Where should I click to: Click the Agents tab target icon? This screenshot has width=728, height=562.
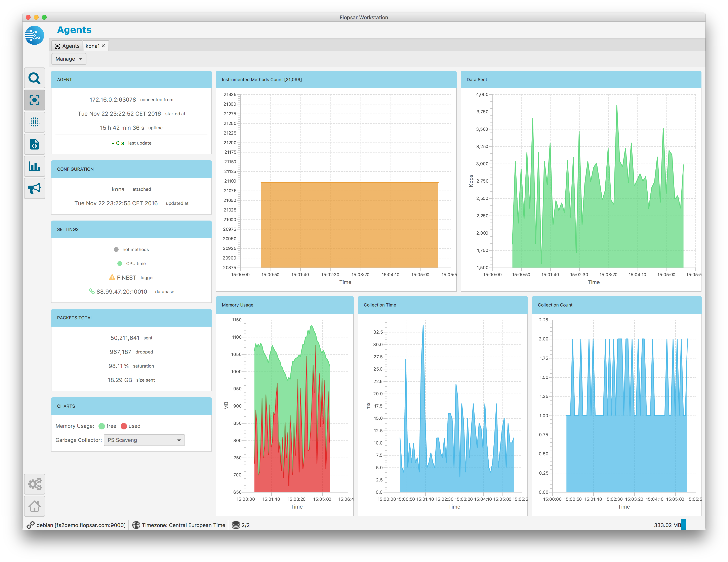(57, 46)
